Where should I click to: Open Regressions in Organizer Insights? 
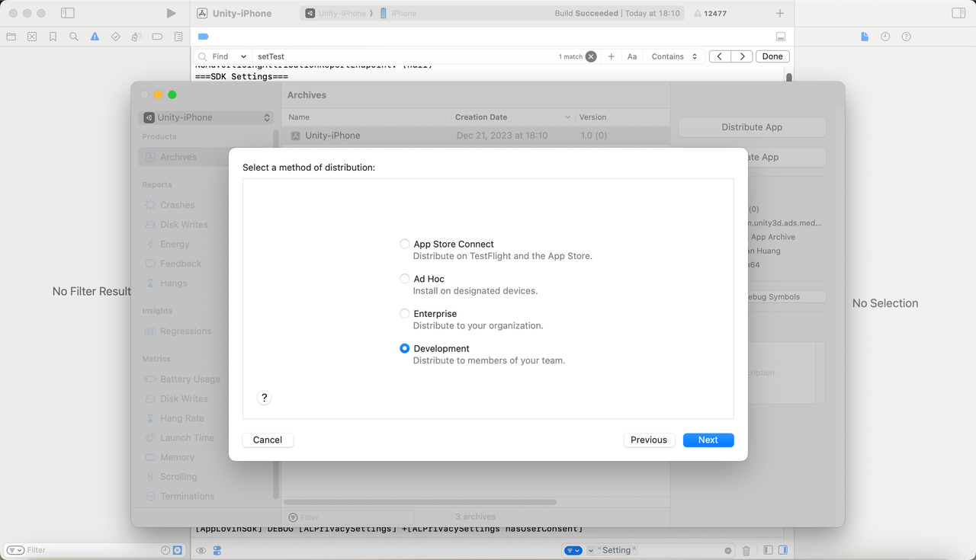click(x=185, y=331)
